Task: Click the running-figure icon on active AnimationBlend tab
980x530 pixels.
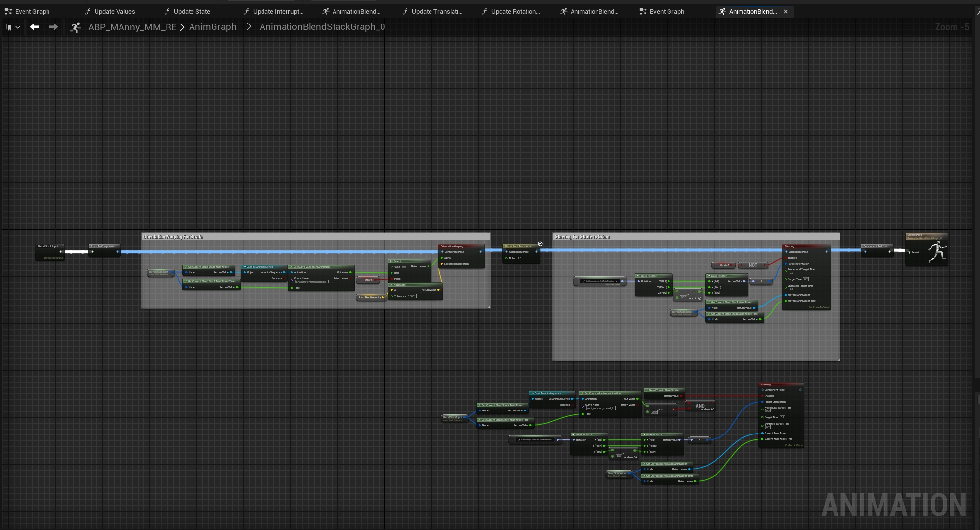Action: coord(722,11)
